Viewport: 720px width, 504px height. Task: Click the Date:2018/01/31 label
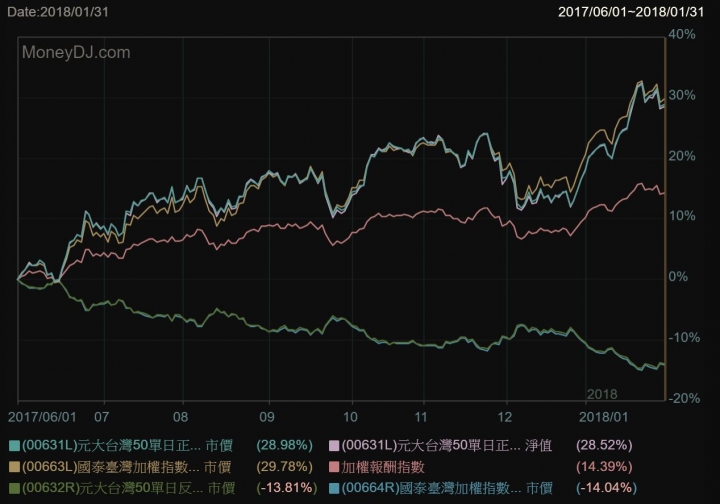58,11
